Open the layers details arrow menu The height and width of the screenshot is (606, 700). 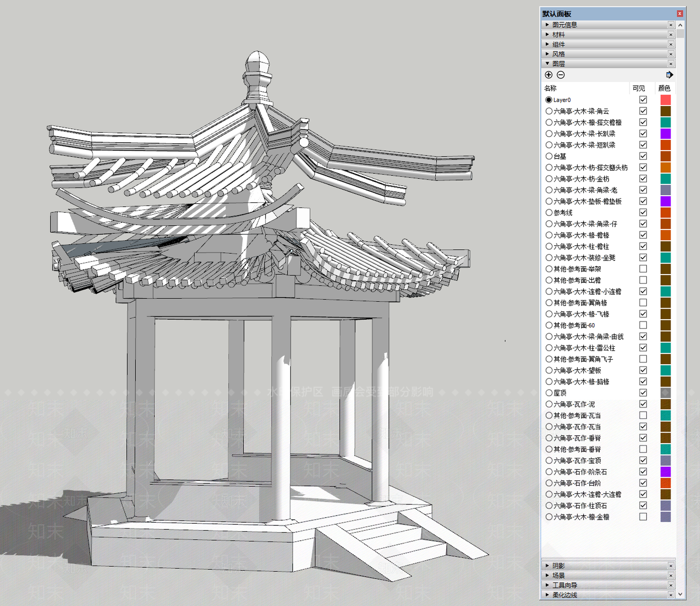point(669,75)
